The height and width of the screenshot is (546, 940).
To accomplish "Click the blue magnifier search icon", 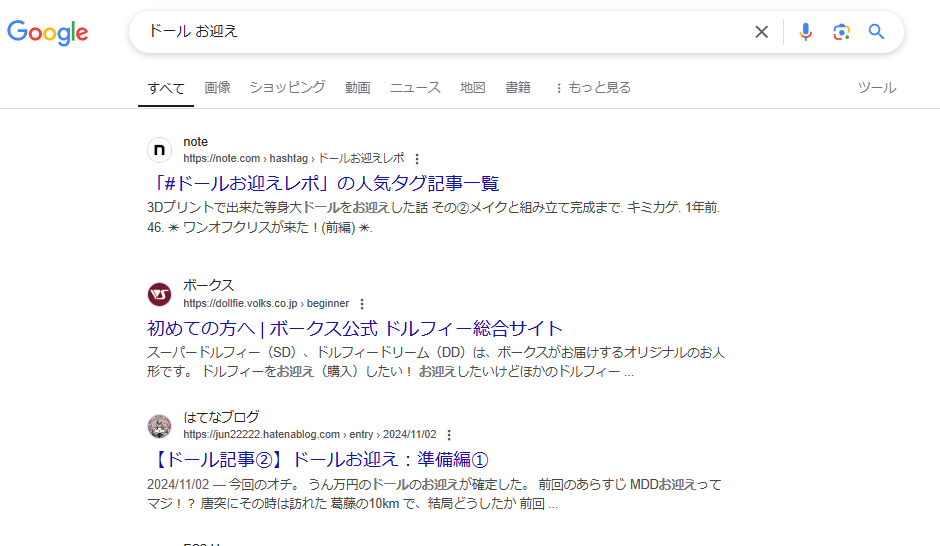I will pos(876,32).
